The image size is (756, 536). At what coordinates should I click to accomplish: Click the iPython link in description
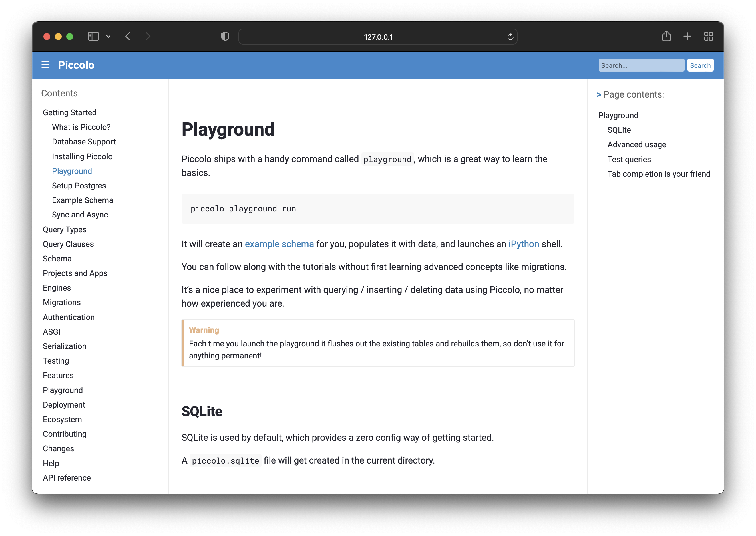coord(523,244)
